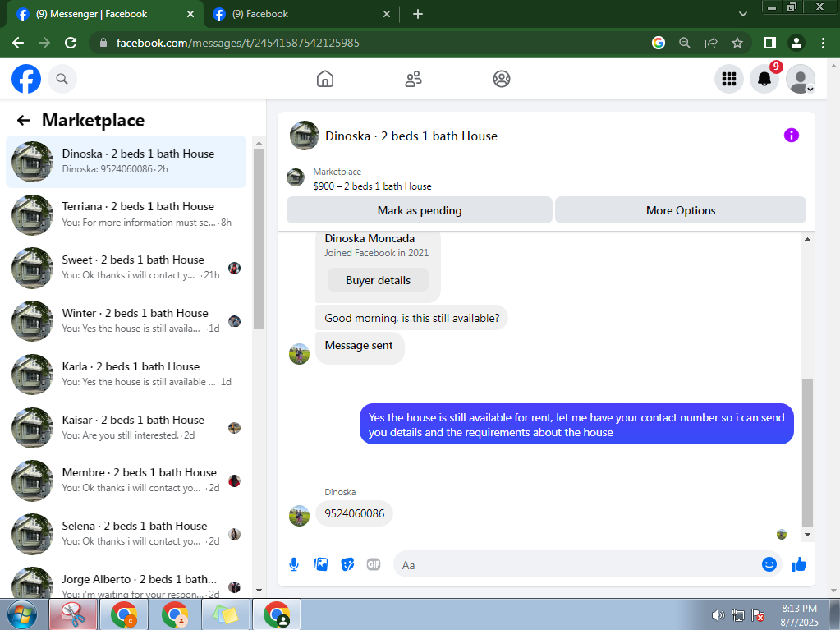This screenshot has height=630, width=840.
Task: Toggle browser side panel icon
Action: (x=770, y=43)
